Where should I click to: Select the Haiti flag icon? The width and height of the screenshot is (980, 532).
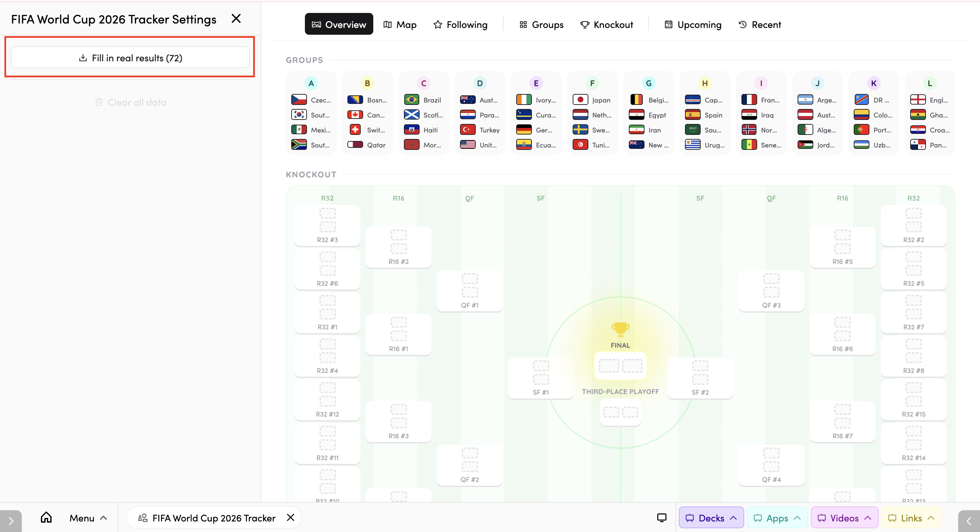(x=412, y=130)
